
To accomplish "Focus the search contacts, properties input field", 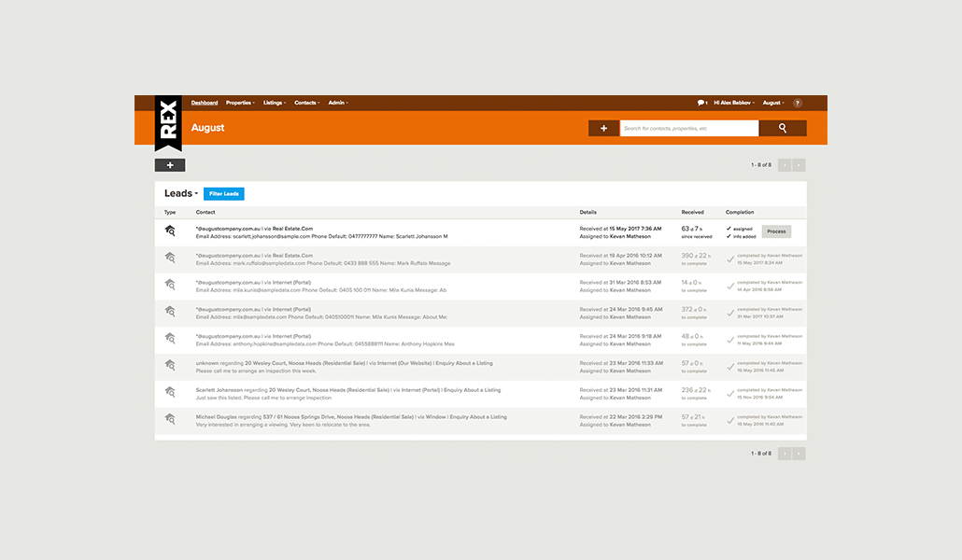I will click(x=689, y=128).
